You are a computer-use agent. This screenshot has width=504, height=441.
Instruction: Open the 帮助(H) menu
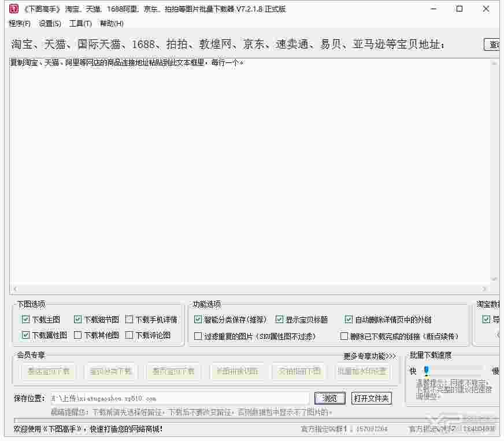tap(112, 24)
